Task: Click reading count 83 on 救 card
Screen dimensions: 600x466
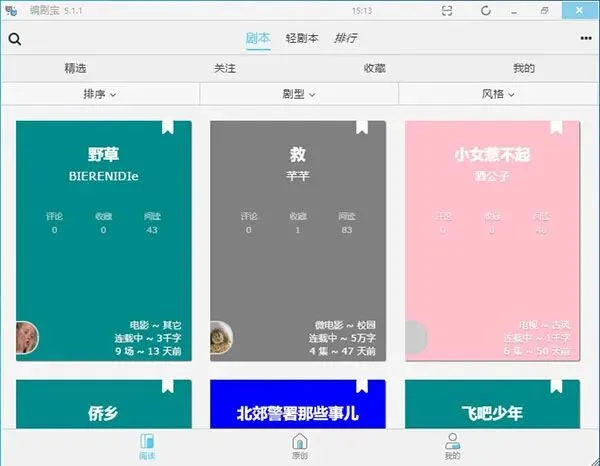Action: pyautogui.click(x=347, y=230)
